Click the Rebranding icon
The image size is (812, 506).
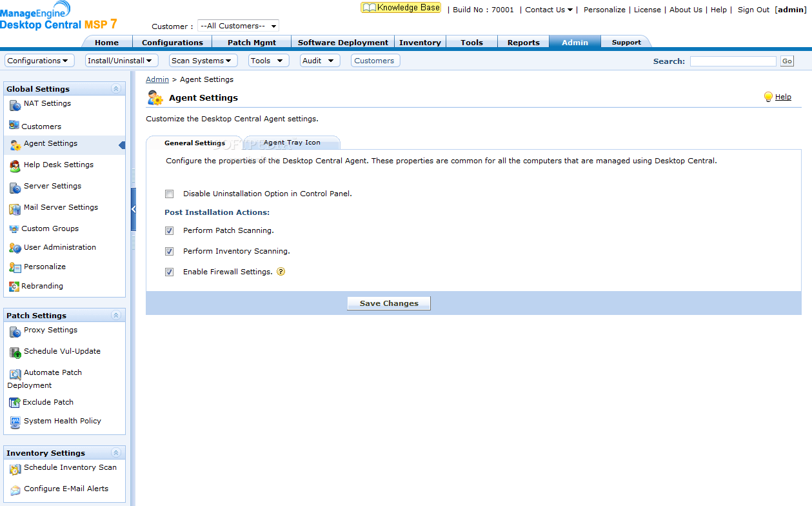point(14,287)
